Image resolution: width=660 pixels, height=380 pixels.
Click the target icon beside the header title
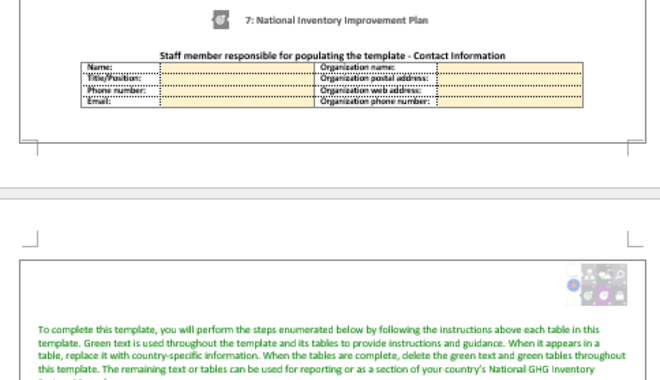221,20
